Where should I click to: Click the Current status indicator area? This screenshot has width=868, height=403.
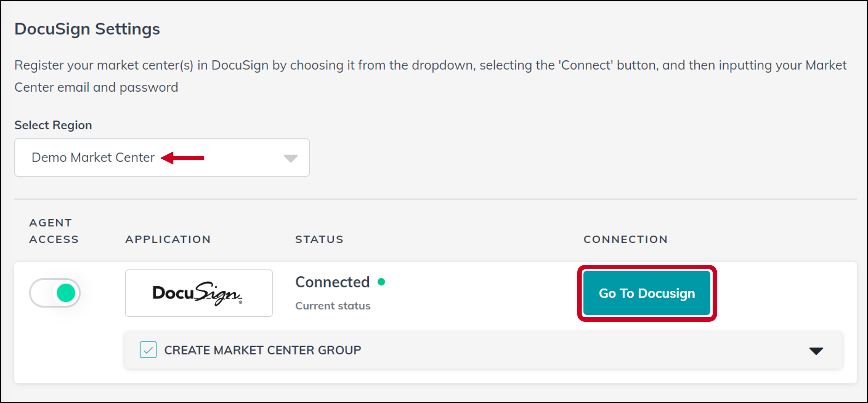(333, 306)
